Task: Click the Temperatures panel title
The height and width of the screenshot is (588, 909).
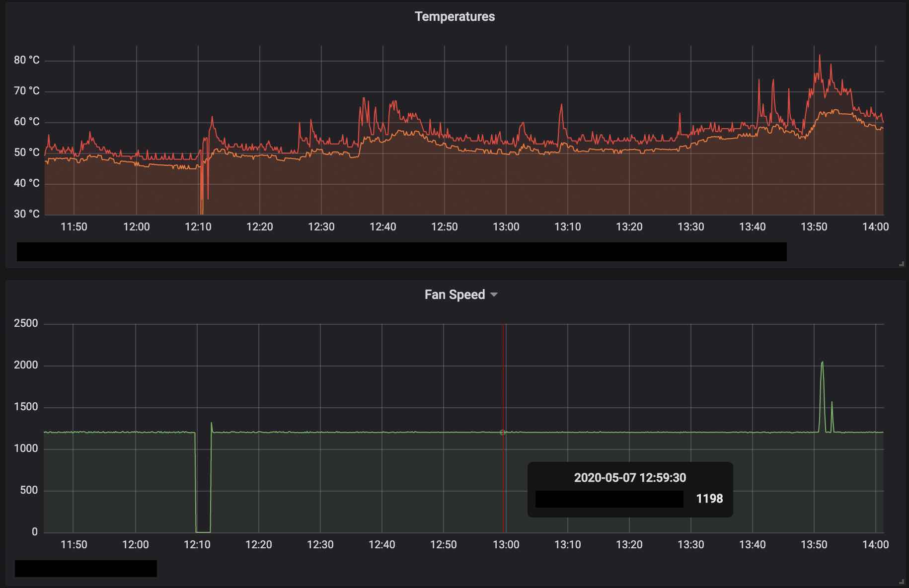Action: click(x=455, y=16)
